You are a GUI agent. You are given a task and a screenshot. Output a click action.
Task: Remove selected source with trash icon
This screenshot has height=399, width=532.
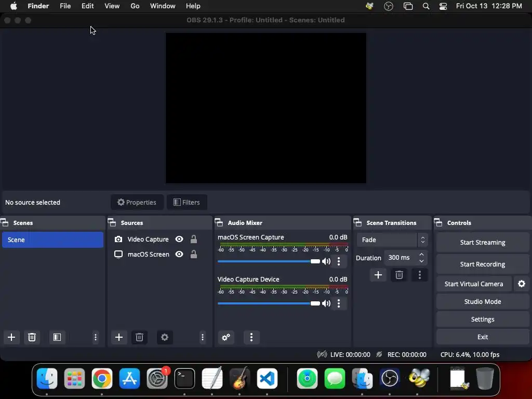[139, 337]
